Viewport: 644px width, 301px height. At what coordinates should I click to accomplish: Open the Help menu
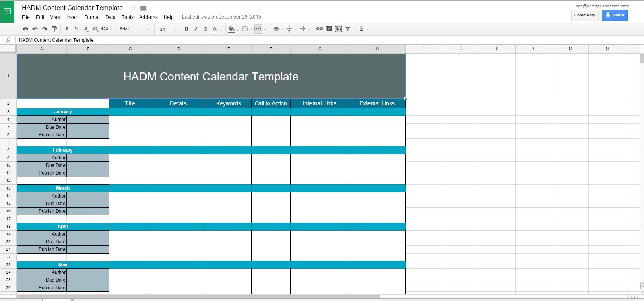[169, 17]
